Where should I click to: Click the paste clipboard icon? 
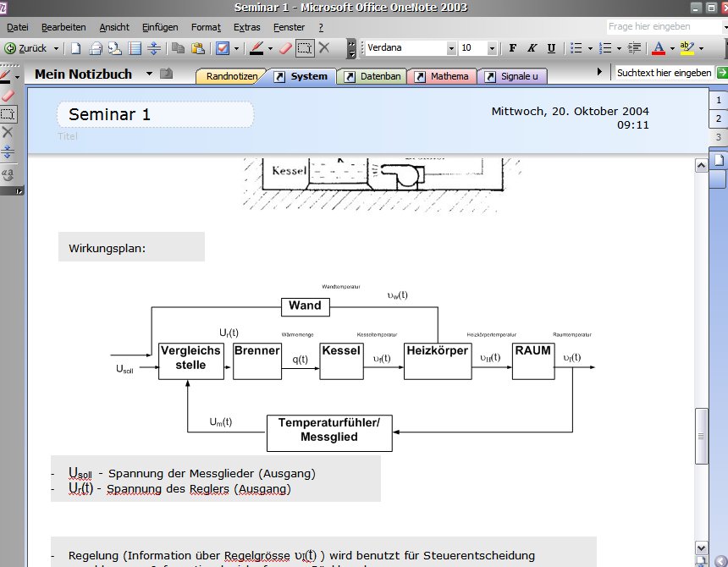[x=198, y=48]
